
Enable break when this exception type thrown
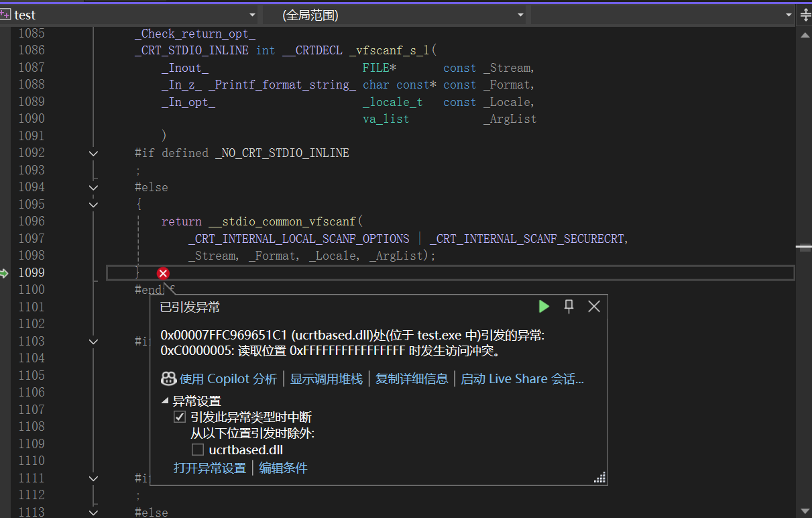pos(179,417)
